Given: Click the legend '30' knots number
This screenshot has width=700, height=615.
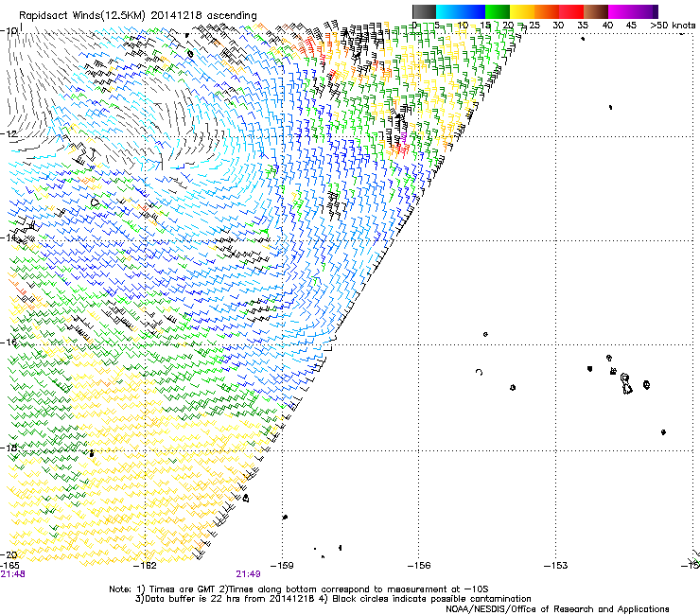Looking at the screenshot, I should coord(558,26).
